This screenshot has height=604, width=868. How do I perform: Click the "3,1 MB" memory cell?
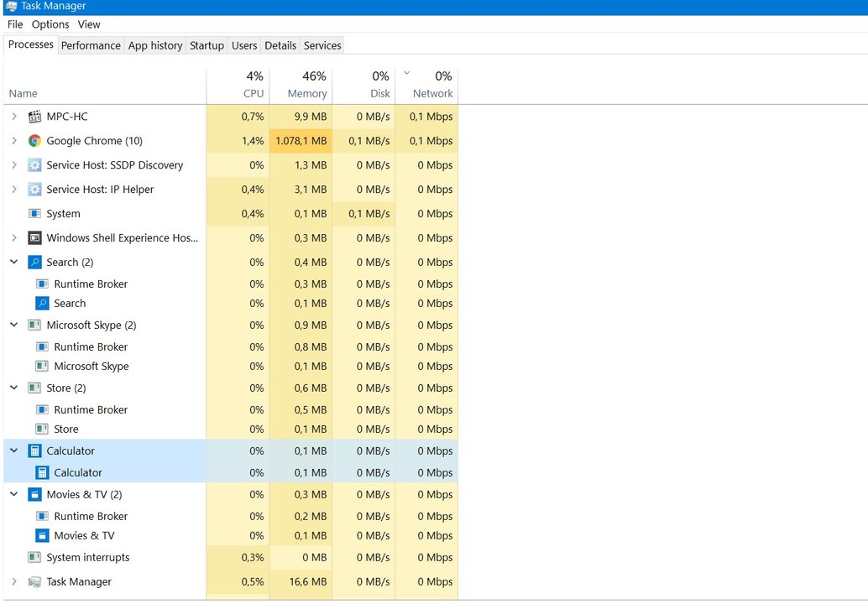(301, 190)
